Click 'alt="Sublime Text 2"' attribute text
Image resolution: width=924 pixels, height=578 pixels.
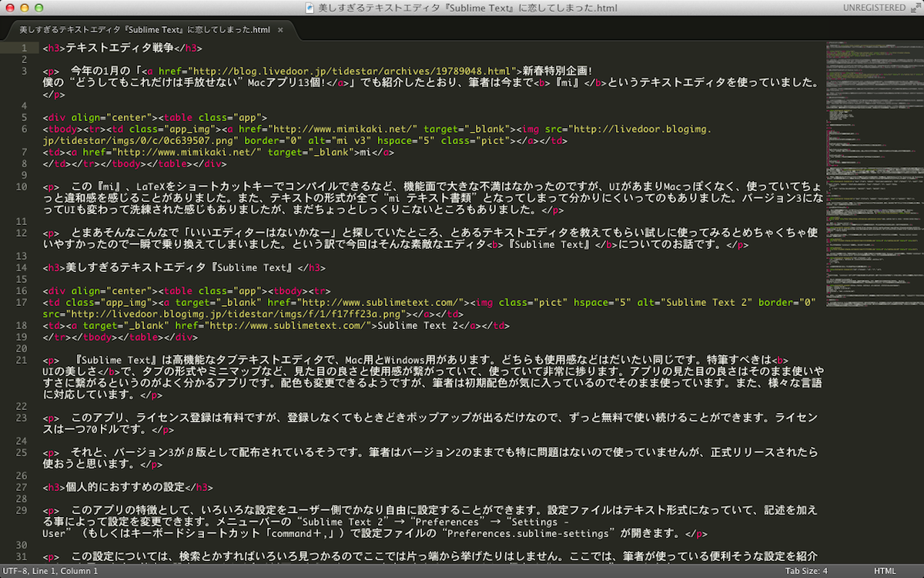(x=695, y=302)
